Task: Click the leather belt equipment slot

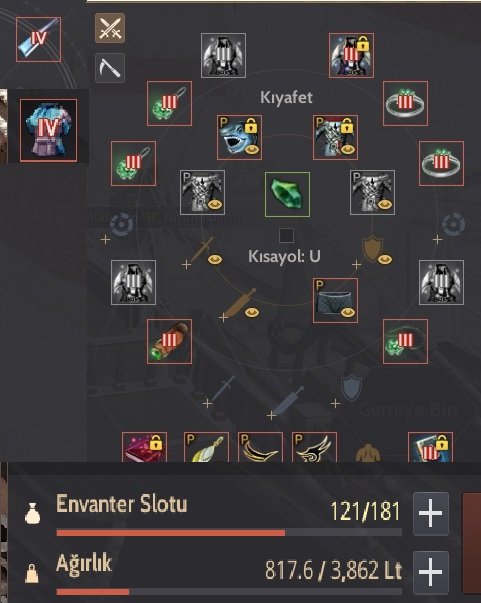Action: pyautogui.click(x=170, y=341)
